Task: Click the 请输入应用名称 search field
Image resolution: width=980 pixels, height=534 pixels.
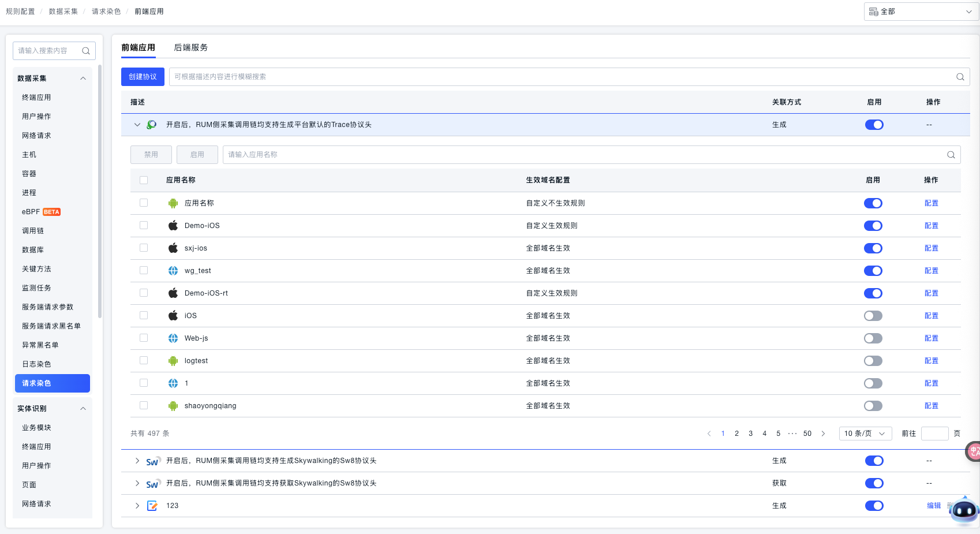Action: [583, 155]
